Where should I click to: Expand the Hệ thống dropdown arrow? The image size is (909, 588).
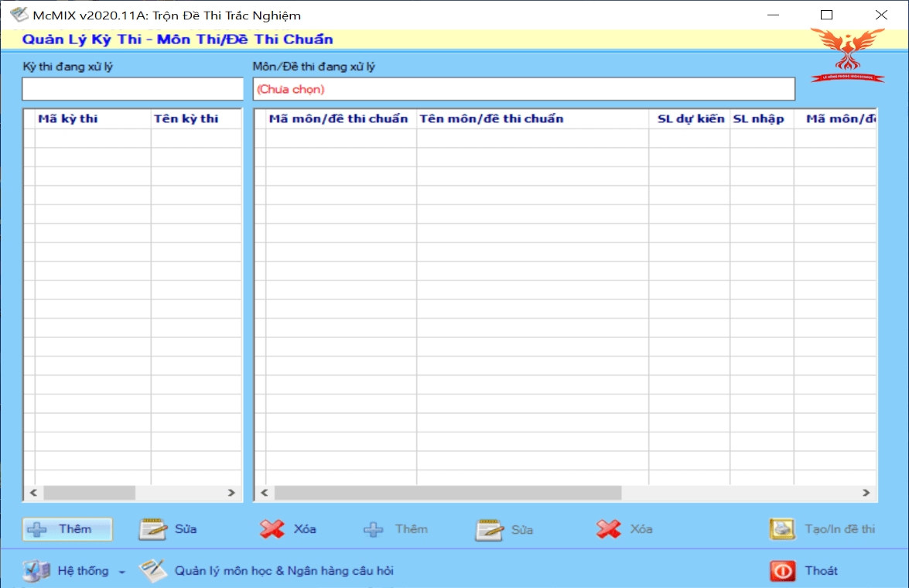point(121,572)
